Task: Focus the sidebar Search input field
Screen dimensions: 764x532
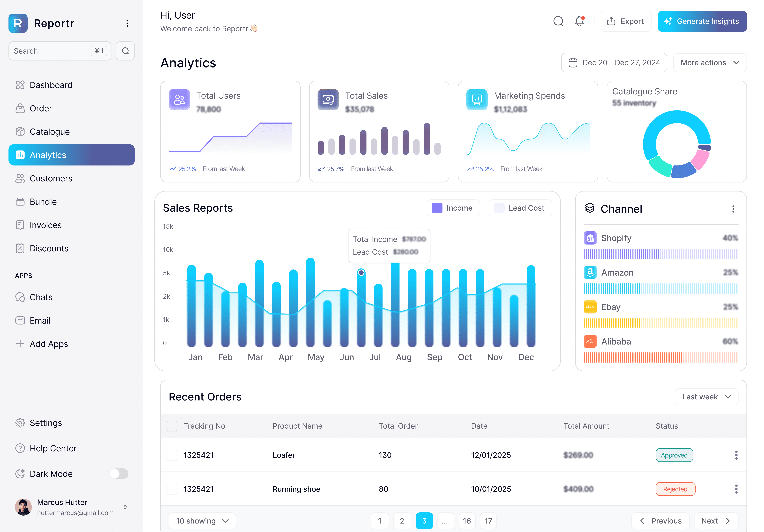Action: [x=60, y=51]
